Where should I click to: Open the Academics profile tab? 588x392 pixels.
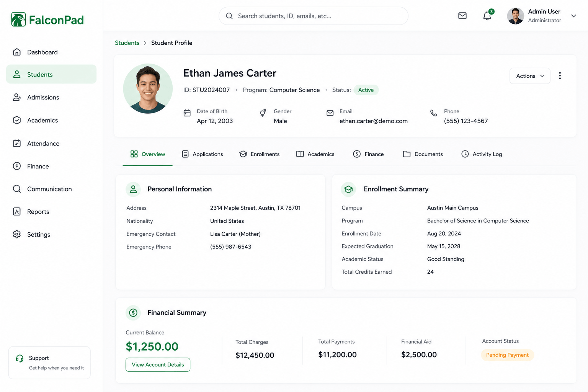click(x=315, y=154)
